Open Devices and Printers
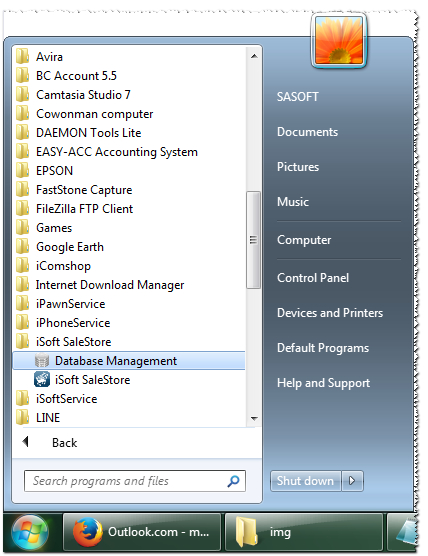The image size is (428, 556). (x=330, y=313)
